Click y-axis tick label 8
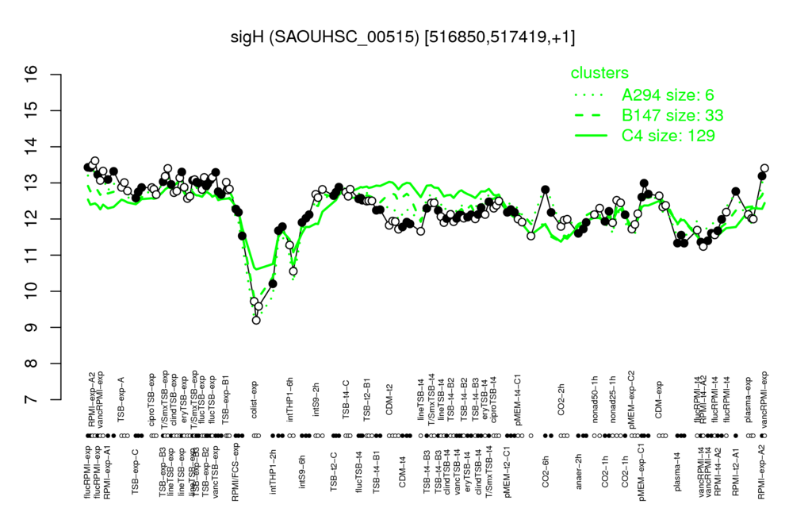The width and height of the screenshot is (812, 508). tap(32, 364)
